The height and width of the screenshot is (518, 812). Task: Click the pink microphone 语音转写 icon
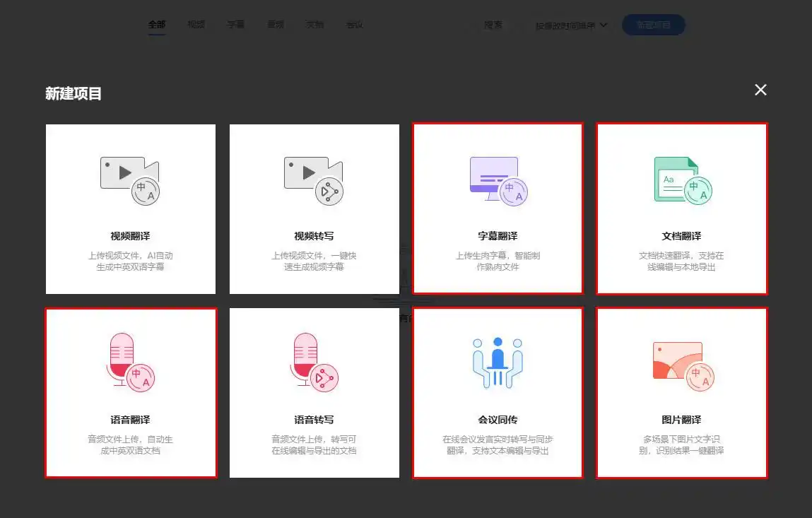314,362
